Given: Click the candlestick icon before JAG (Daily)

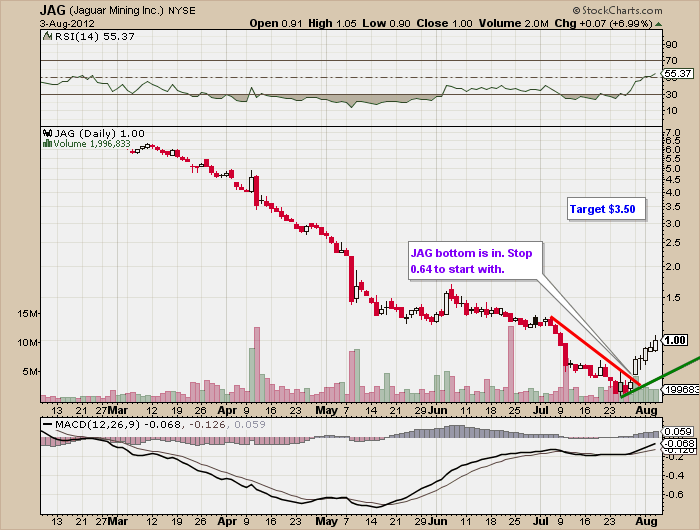Looking at the screenshot, I should click(x=47, y=133).
